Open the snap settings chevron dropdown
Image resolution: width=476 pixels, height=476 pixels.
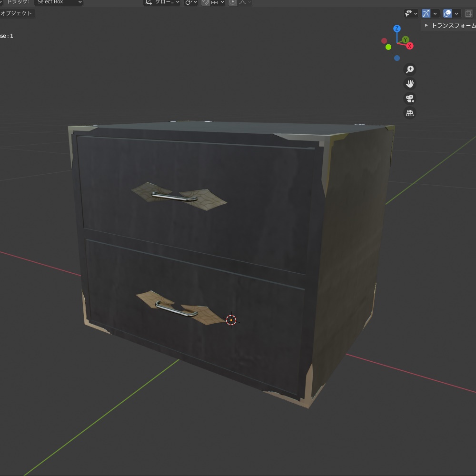click(222, 2)
